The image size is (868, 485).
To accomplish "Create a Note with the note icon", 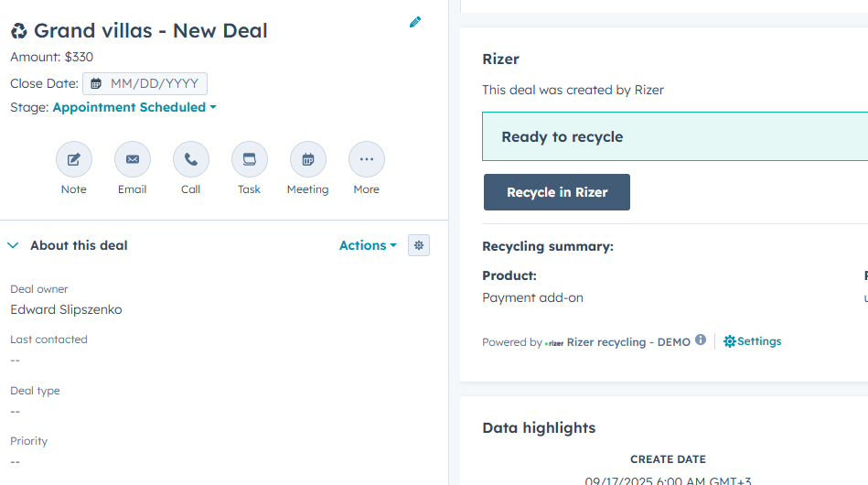I will [x=74, y=159].
